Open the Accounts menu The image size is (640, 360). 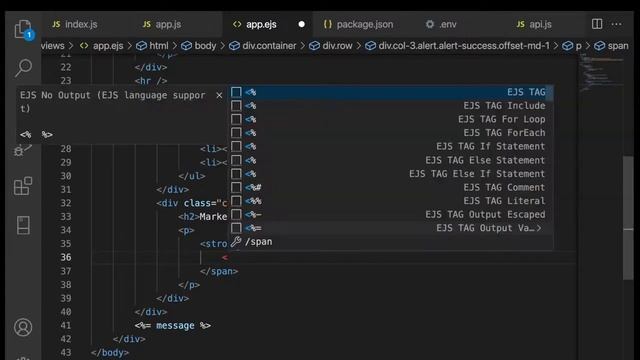point(23,327)
